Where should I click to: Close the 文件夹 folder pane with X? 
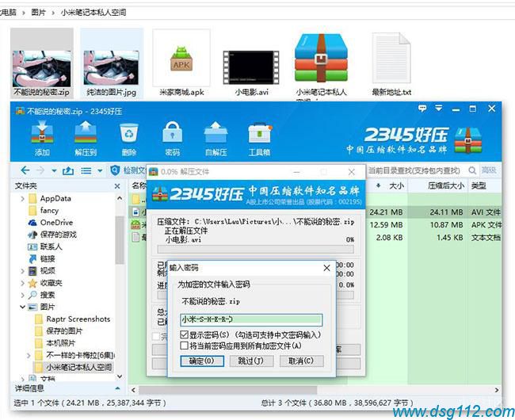(117, 186)
